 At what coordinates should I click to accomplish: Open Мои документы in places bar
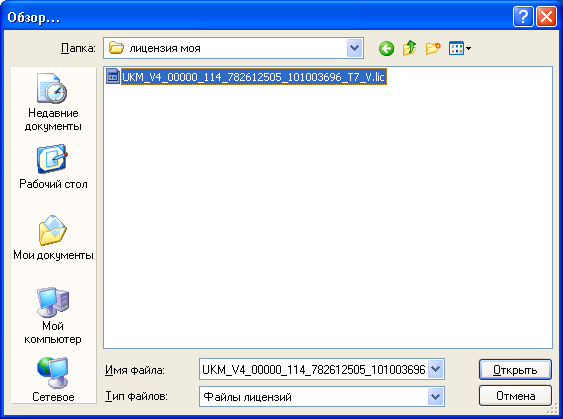(x=53, y=238)
